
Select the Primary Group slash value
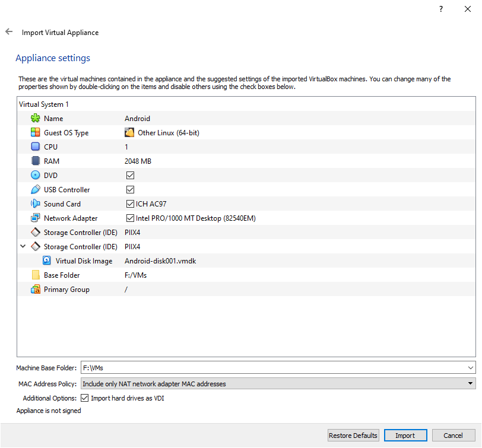[x=126, y=290]
